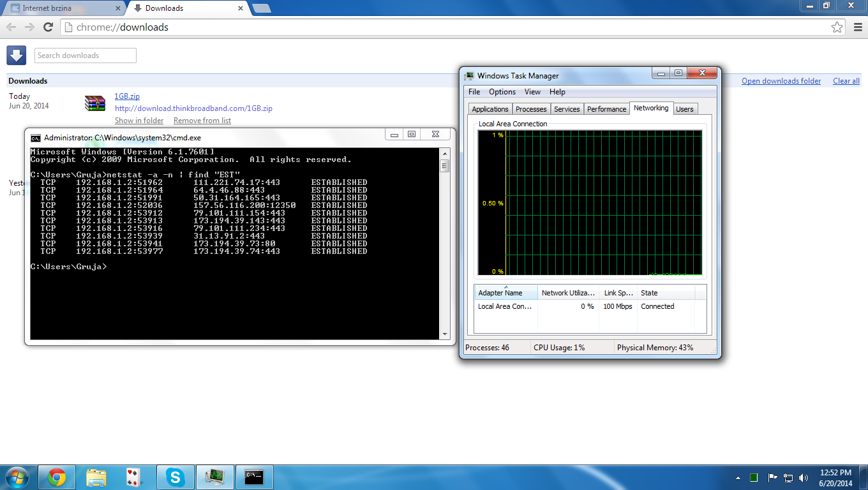The image size is (868, 490).
Task: Click Show in folder
Action: [x=139, y=121]
